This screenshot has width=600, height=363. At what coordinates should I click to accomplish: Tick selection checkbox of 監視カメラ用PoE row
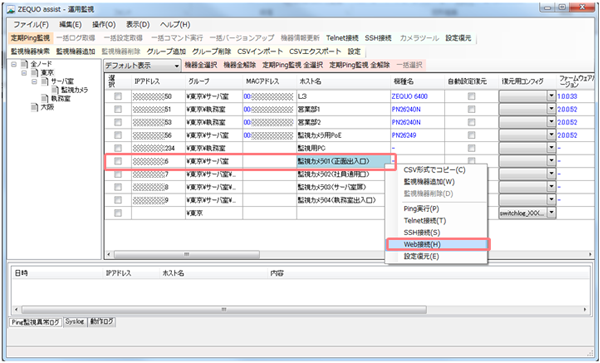(118, 135)
